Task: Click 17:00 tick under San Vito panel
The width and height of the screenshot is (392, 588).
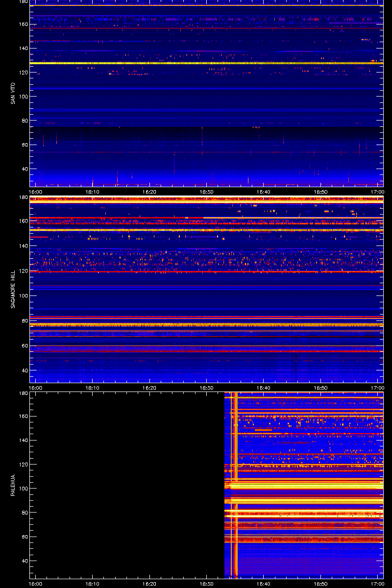Action: click(x=377, y=192)
